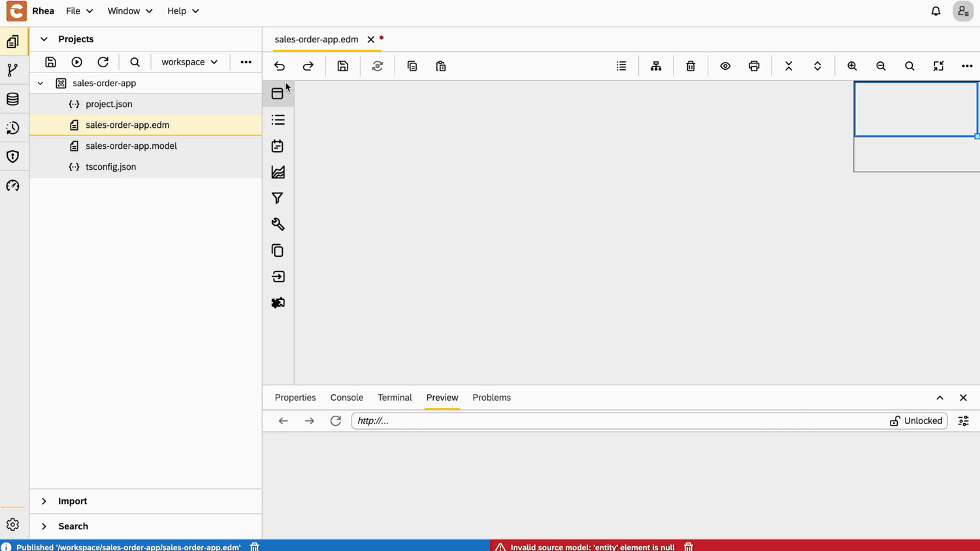This screenshot has width=980, height=551.
Task: Redo editor change
Action: [308, 66]
